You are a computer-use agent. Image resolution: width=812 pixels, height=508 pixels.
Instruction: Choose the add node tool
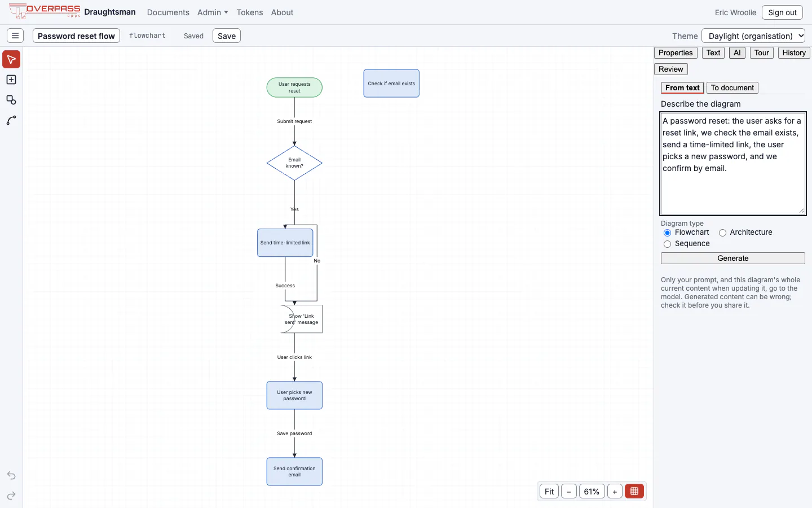(x=11, y=80)
